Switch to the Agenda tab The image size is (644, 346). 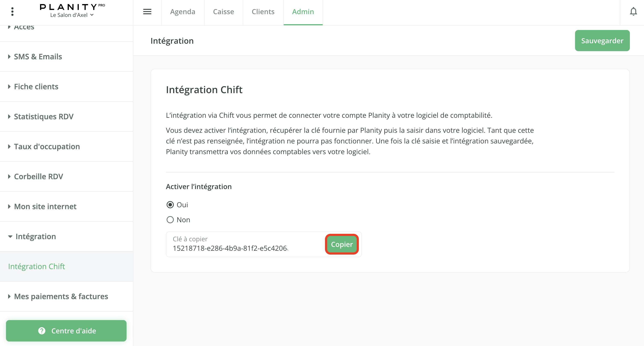[x=182, y=12]
